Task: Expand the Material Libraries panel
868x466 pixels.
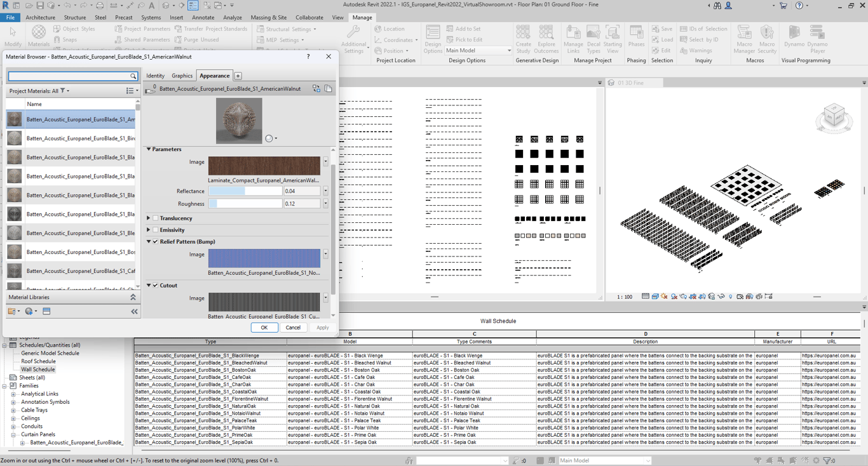Action: pyautogui.click(x=133, y=297)
